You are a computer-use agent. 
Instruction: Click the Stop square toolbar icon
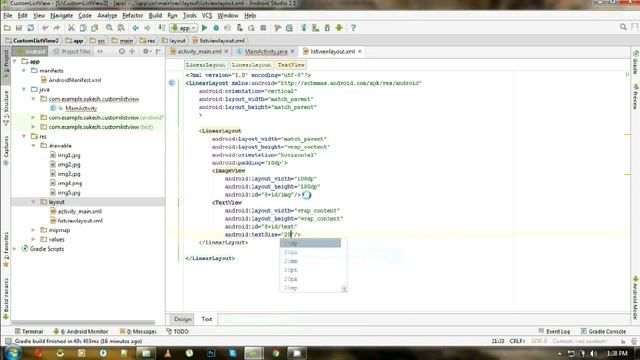coord(263,28)
